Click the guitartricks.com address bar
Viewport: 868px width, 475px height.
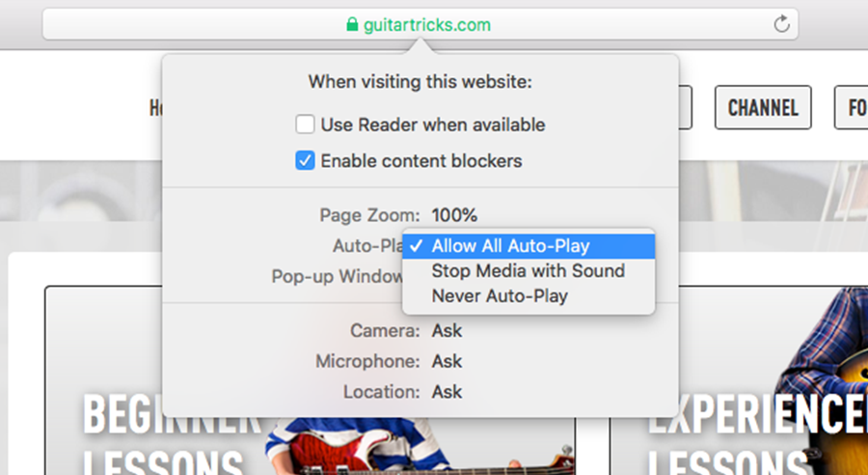tap(420, 24)
